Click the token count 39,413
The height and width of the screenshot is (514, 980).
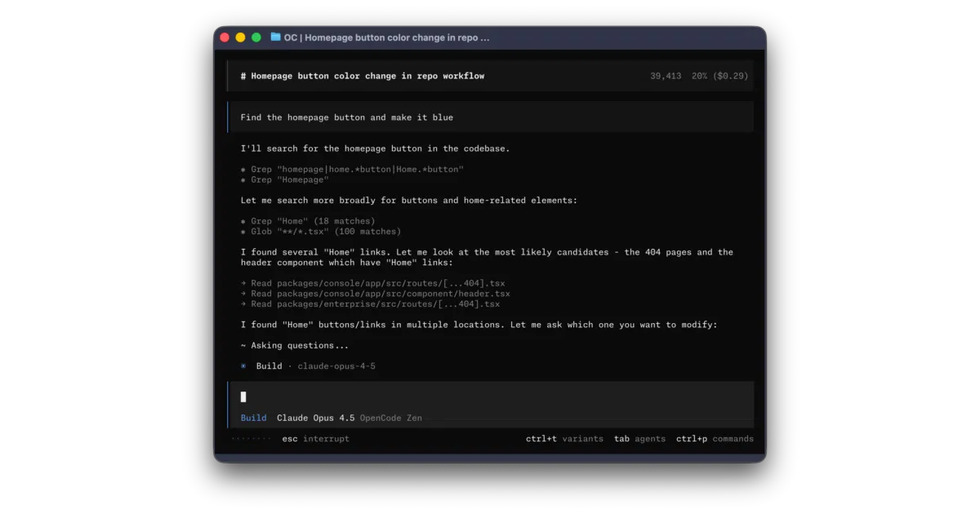click(666, 76)
